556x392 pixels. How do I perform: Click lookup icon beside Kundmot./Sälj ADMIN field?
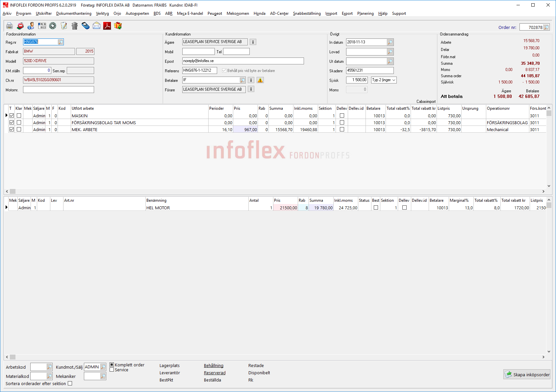pos(103,367)
